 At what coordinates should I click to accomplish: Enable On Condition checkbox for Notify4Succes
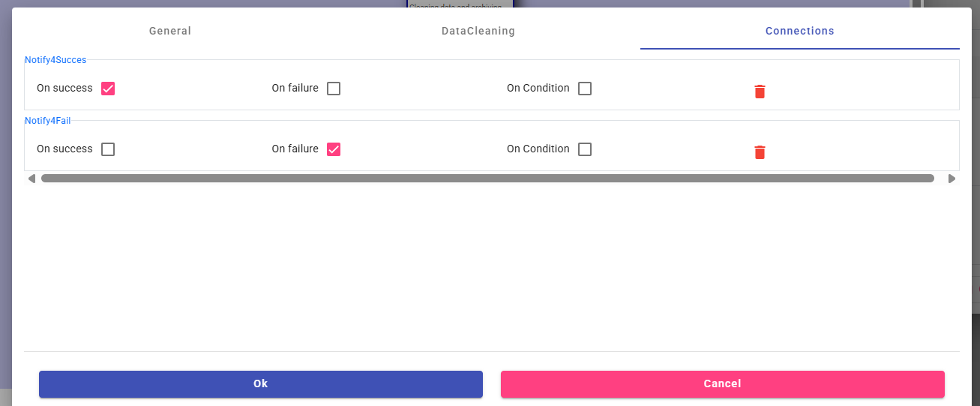[585, 89]
